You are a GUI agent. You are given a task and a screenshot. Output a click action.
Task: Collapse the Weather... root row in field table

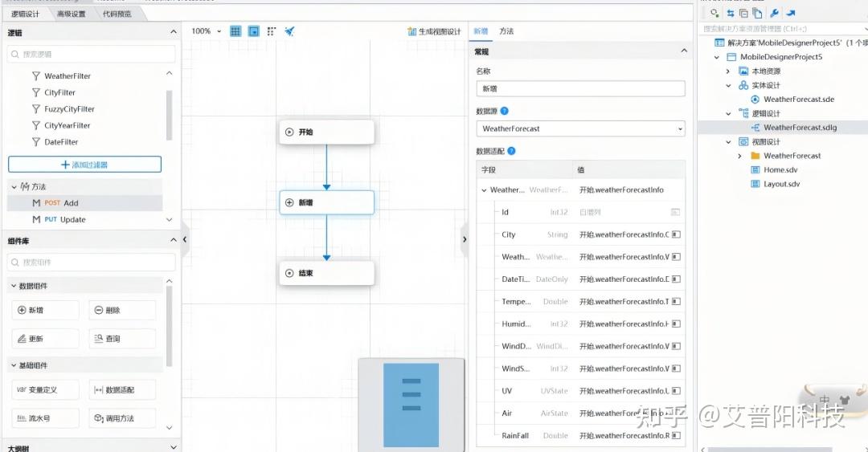click(484, 190)
